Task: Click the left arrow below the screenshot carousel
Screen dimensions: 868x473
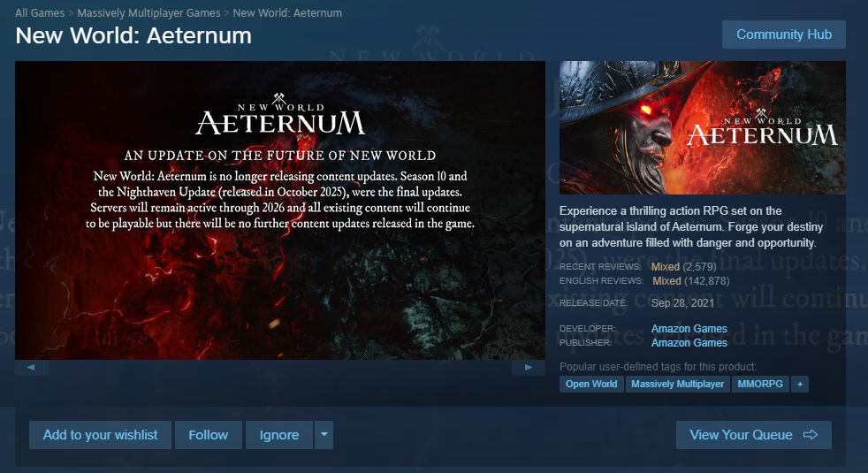Action: (31, 367)
